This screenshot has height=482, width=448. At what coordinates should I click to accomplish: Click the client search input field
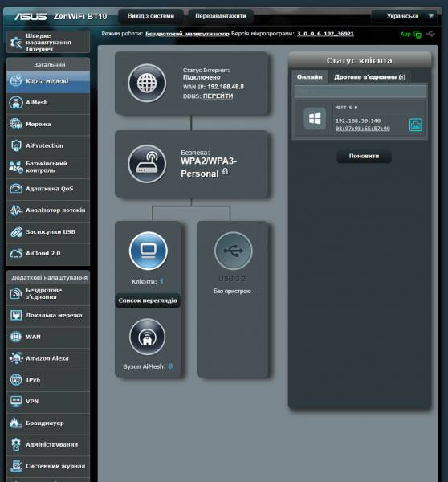tap(360, 92)
